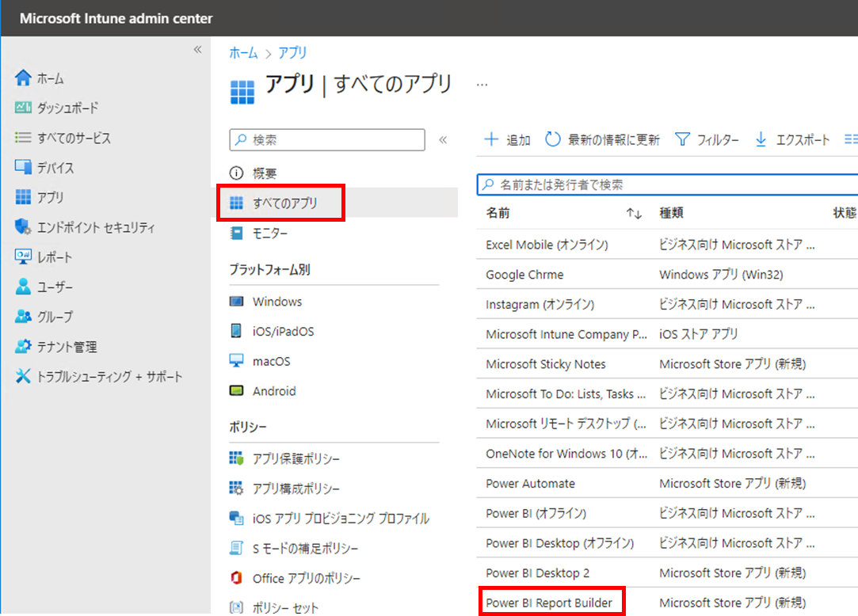
Task: Open the Windows platform menu entry
Action: coord(276,302)
